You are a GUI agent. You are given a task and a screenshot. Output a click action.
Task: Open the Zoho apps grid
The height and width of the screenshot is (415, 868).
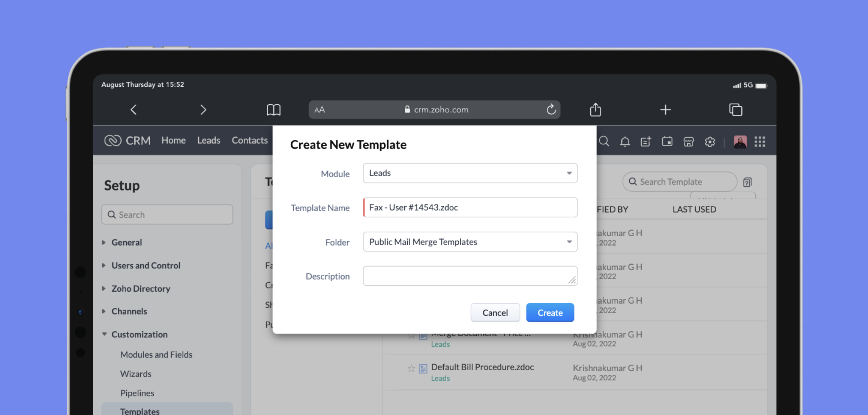coord(759,141)
